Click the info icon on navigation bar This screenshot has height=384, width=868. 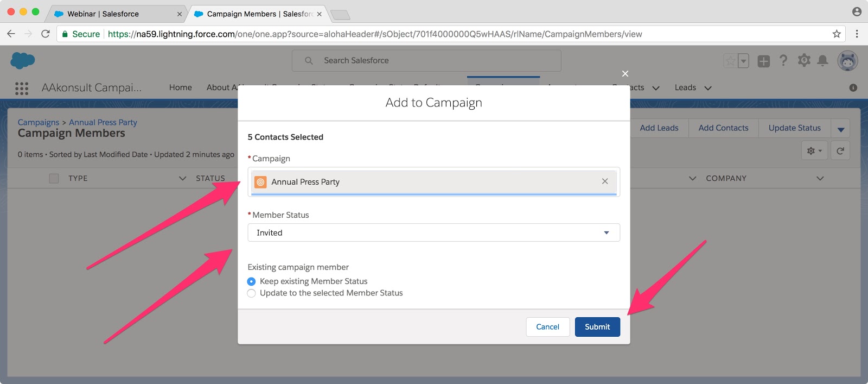point(853,87)
